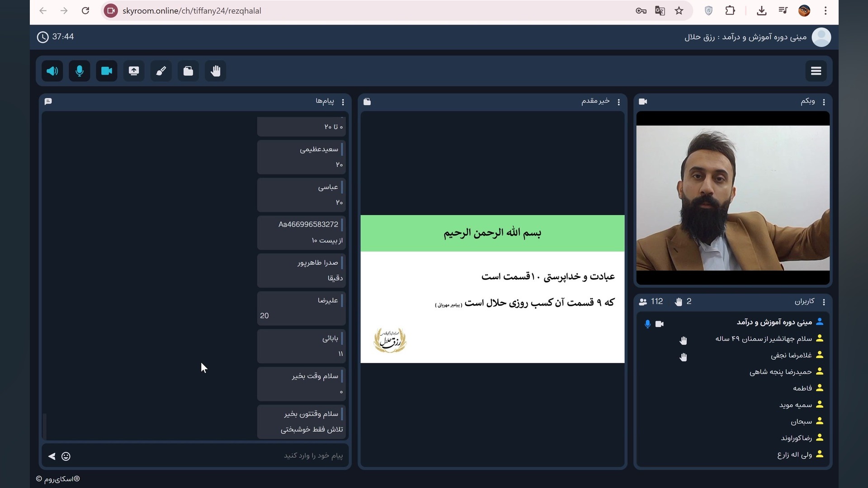
Task: Open the emoji picker in chat
Action: point(66,456)
